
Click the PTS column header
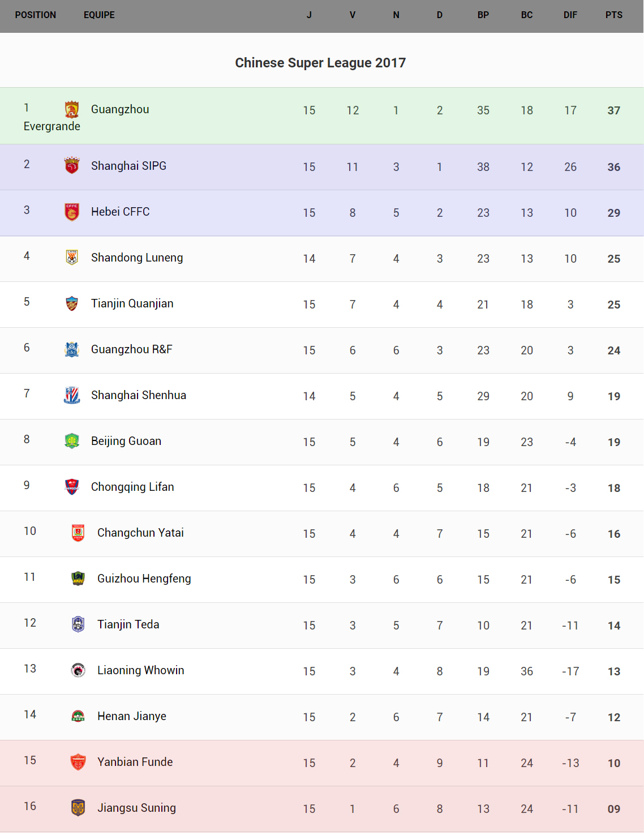pos(613,15)
